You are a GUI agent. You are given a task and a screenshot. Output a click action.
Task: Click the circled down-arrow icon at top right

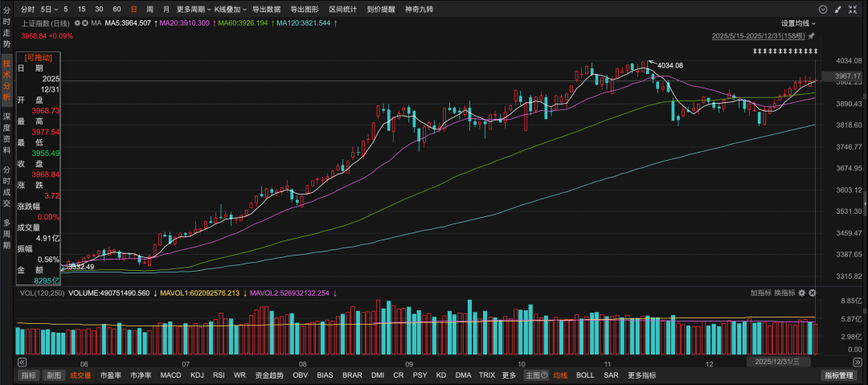(823, 9)
